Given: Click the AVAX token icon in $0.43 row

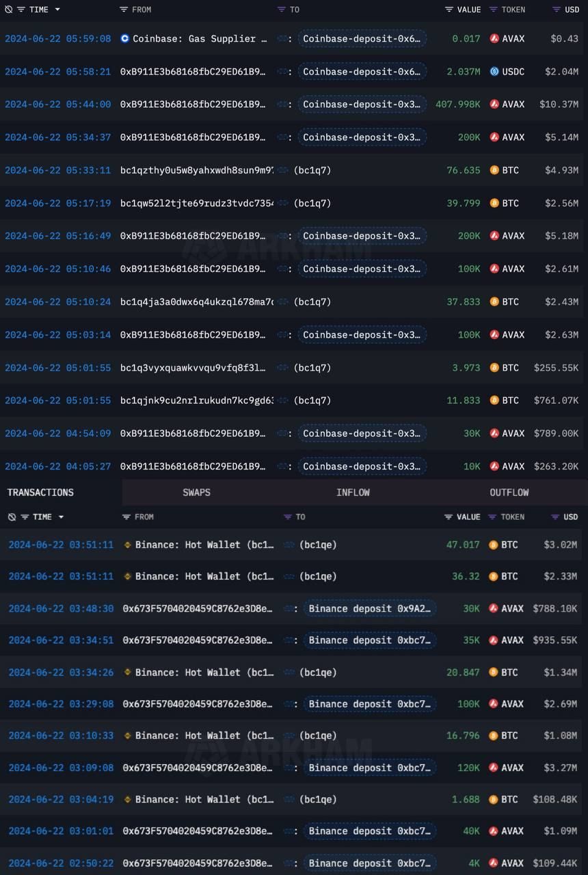Looking at the screenshot, I should [x=494, y=38].
